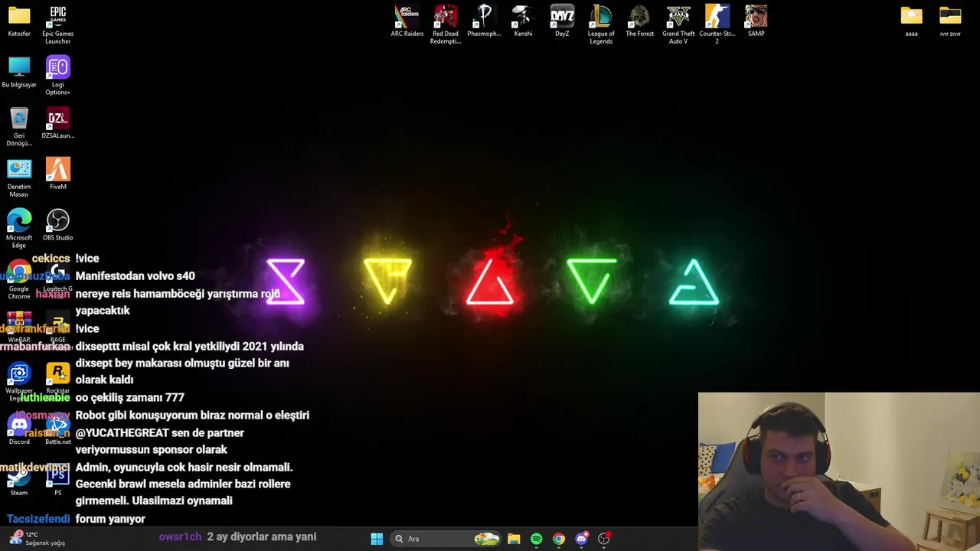Open Spotify from the taskbar

coord(536,539)
